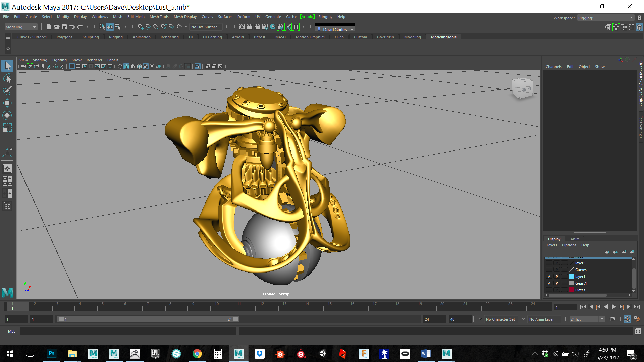Toggle loop playback mode icon
This screenshot has height=362, width=644.
[x=612, y=319]
